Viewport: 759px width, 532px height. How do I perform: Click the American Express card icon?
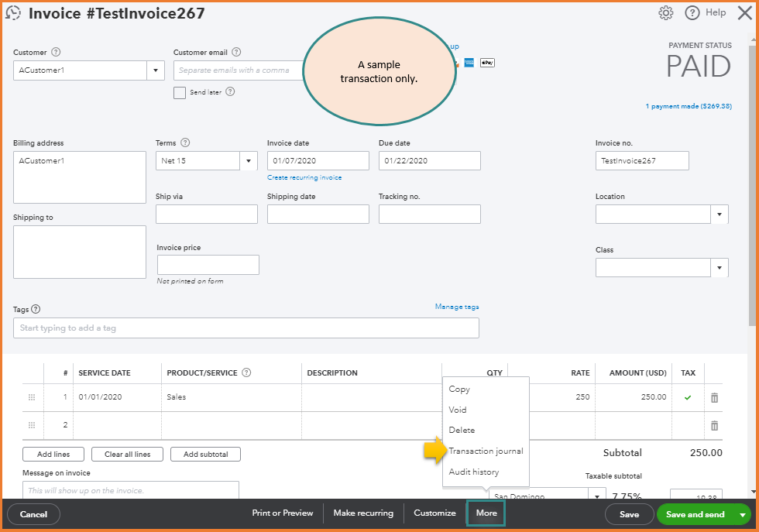pos(469,63)
